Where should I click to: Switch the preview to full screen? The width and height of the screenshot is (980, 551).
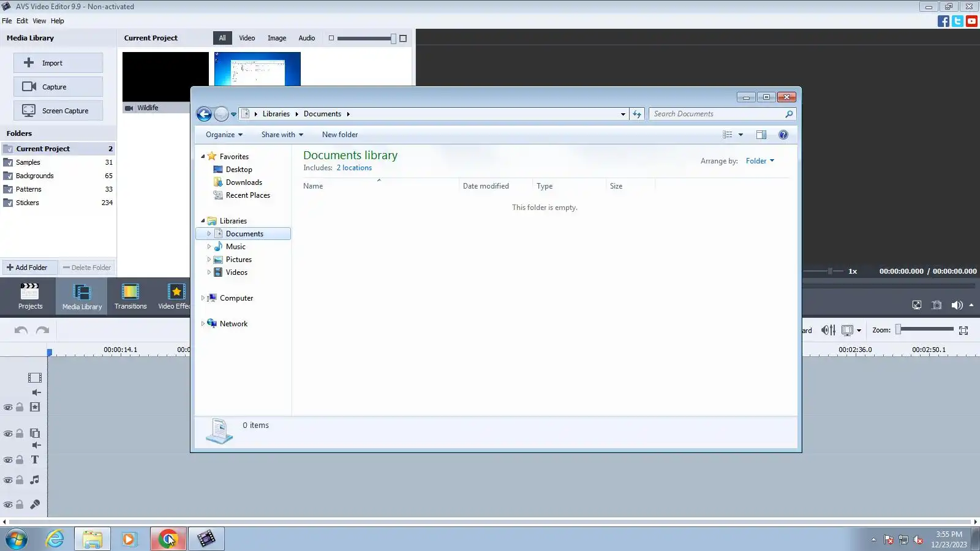coord(917,305)
